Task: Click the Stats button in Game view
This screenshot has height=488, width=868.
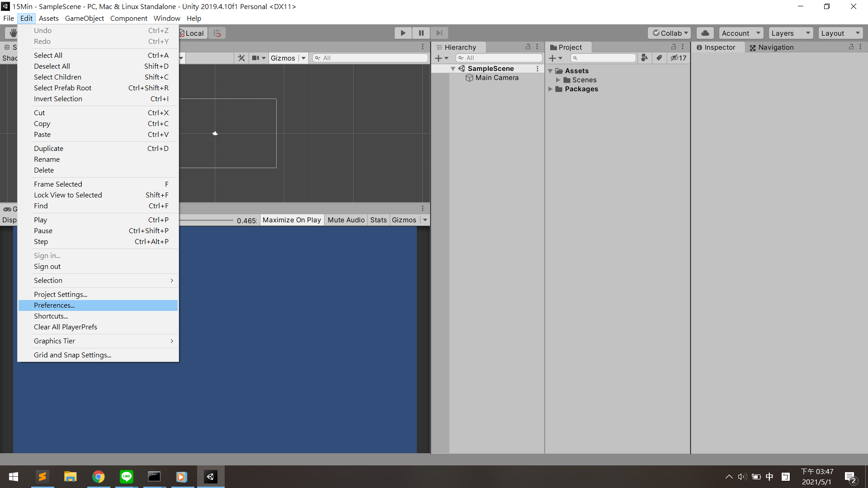Action: [x=378, y=220]
